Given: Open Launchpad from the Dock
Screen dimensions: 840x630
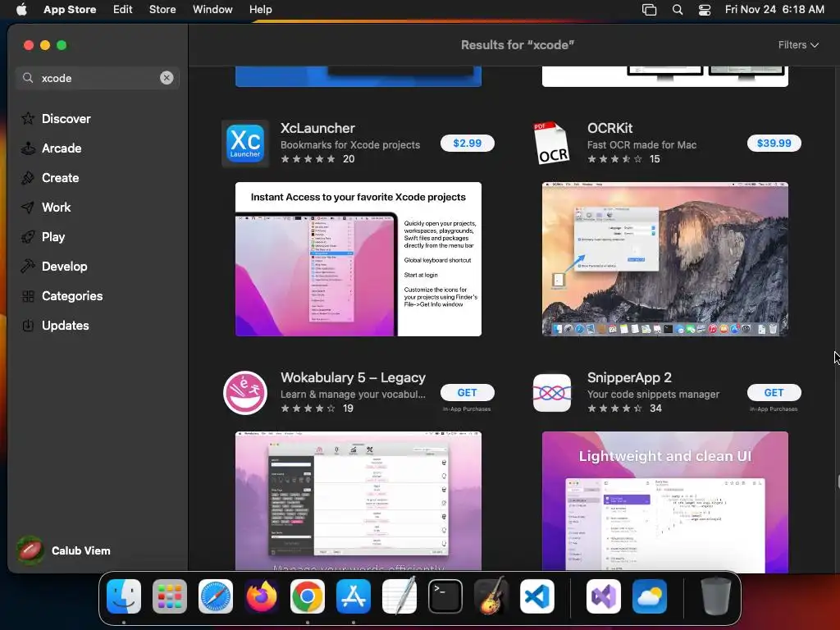Looking at the screenshot, I should (x=170, y=596).
